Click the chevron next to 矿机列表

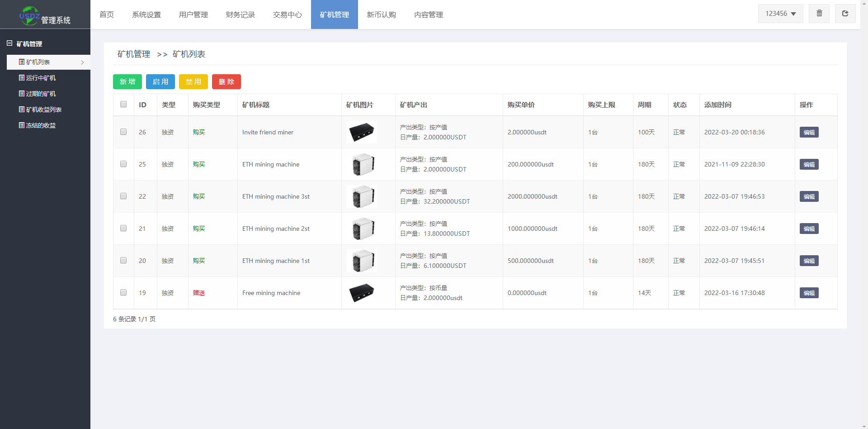[82, 62]
